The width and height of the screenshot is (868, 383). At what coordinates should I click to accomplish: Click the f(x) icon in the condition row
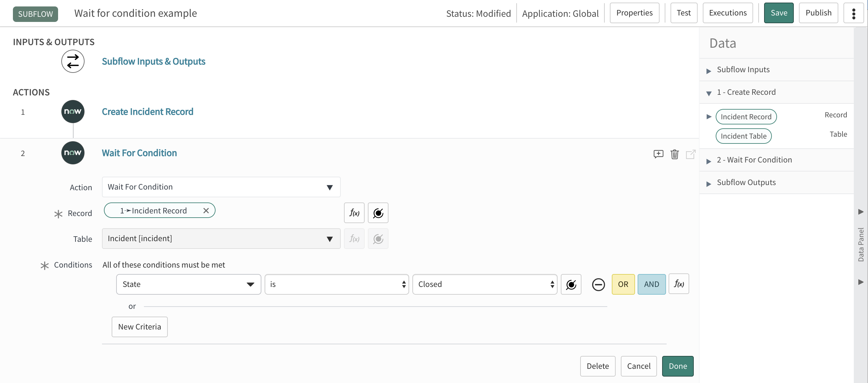[x=679, y=284]
